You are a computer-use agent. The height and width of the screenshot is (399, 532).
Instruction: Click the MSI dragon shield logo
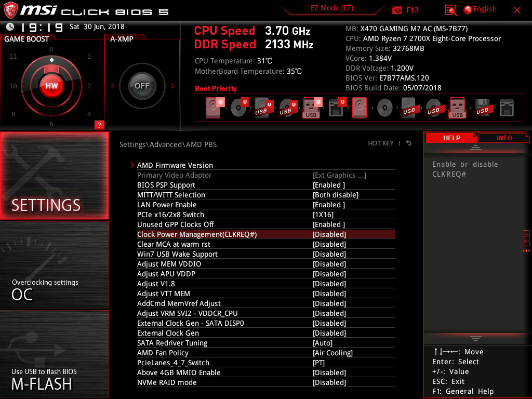point(10,10)
